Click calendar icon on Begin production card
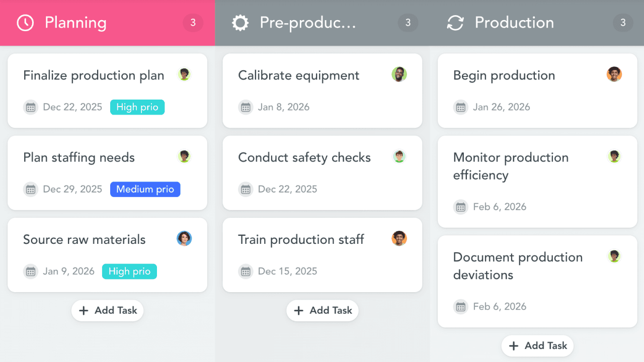 click(461, 107)
